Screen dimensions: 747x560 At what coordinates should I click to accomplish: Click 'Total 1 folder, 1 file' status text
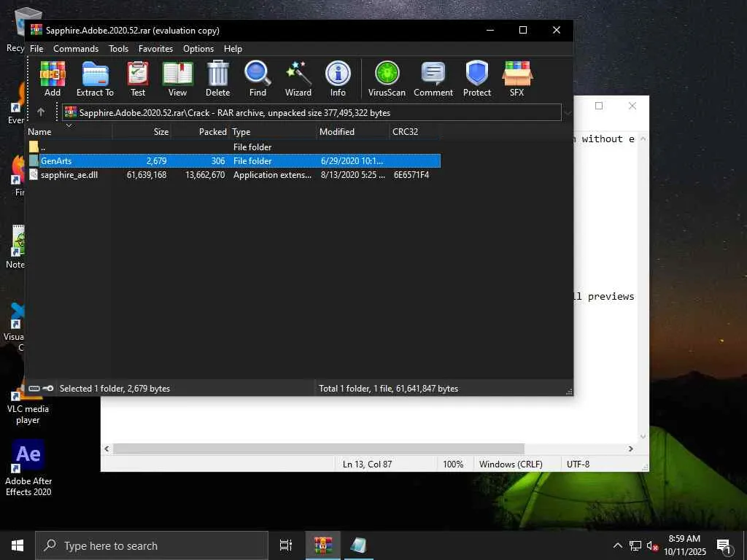(x=388, y=389)
